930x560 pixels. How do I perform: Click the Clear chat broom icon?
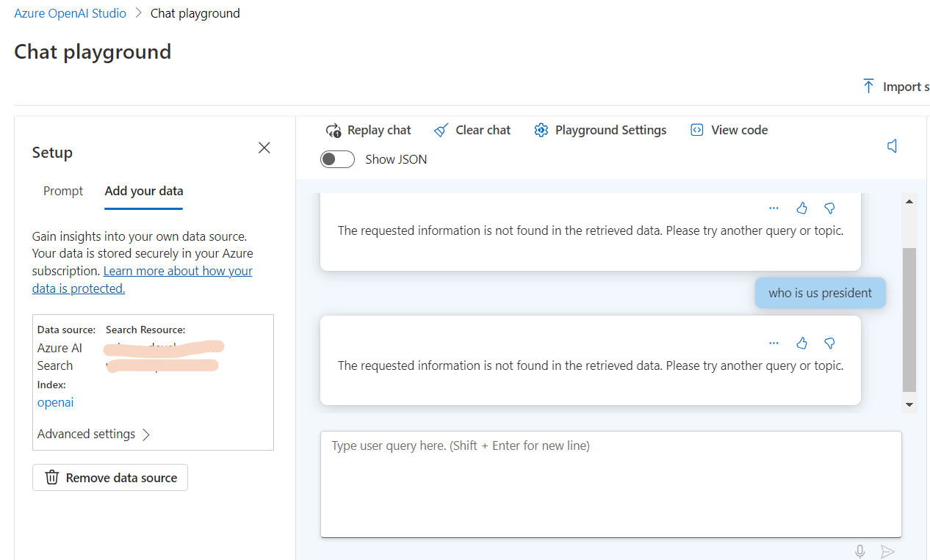[x=441, y=131]
